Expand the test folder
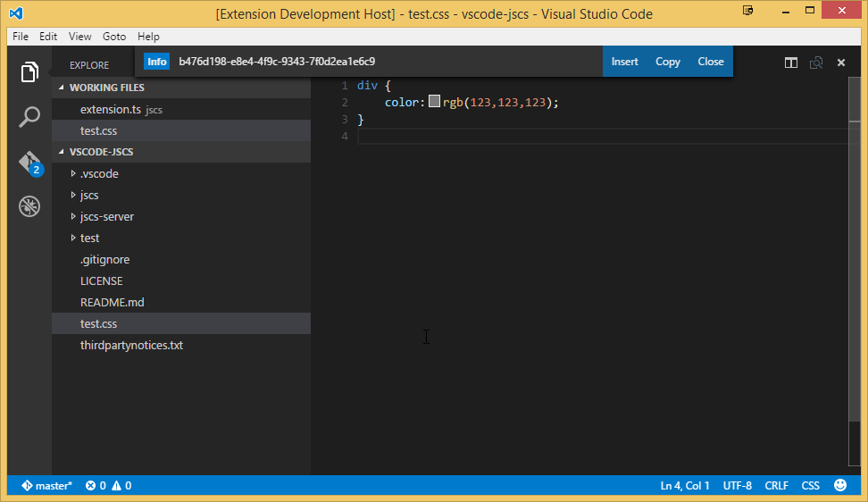This screenshot has height=502, width=868. 73,238
